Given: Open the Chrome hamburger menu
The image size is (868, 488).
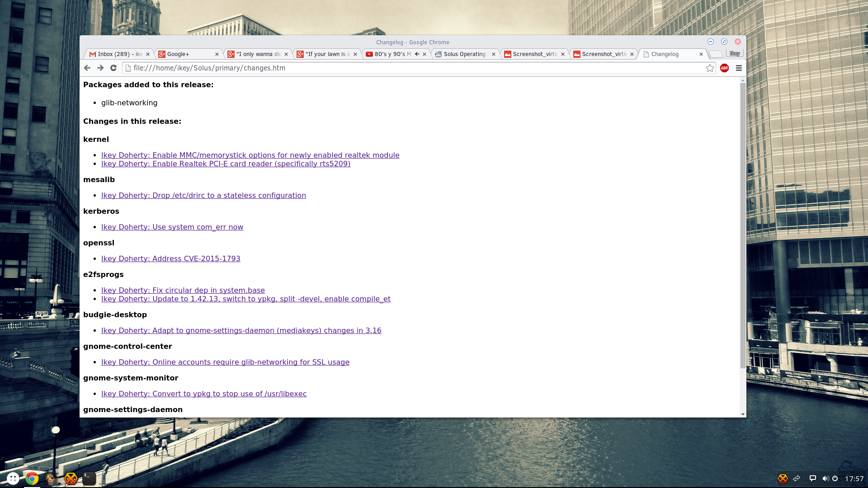Looking at the screenshot, I should click(739, 68).
